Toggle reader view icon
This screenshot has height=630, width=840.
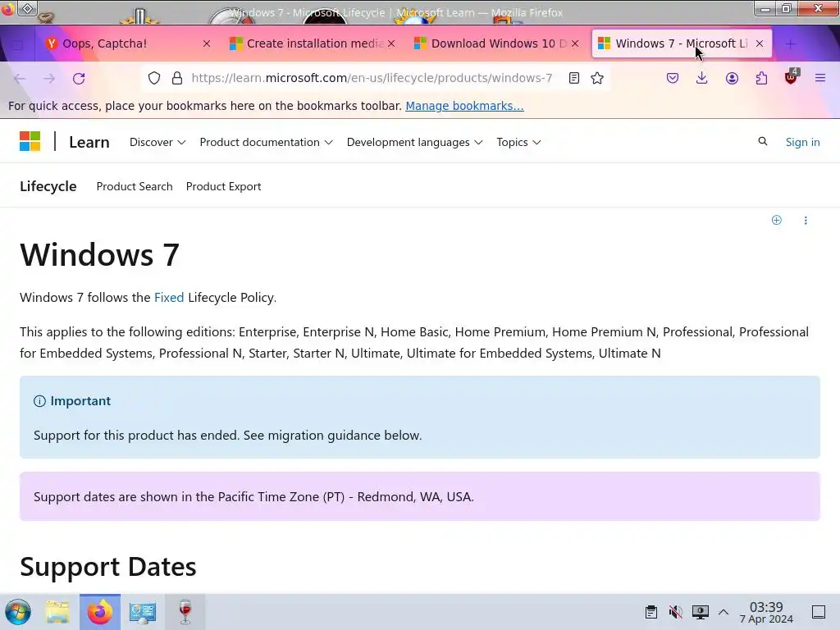pyautogui.click(x=573, y=78)
